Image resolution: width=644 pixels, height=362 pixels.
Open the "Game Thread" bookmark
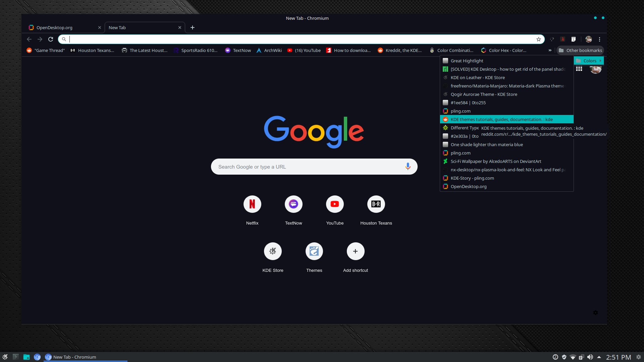[46, 50]
